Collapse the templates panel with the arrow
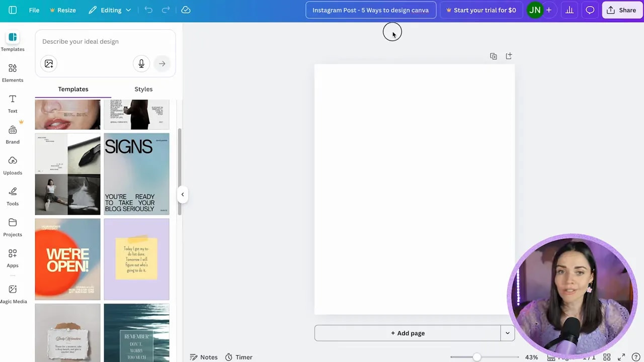This screenshot has width=644, height=362. coord(182,194)
